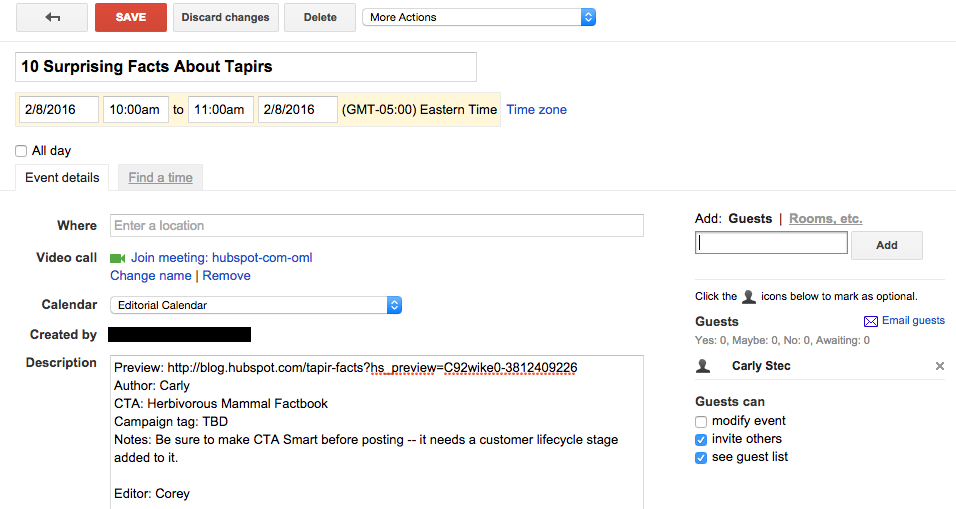This screenshot has height=509, width=956.
Task: Click the 11:00am end time field
Action: coord(221,110)
